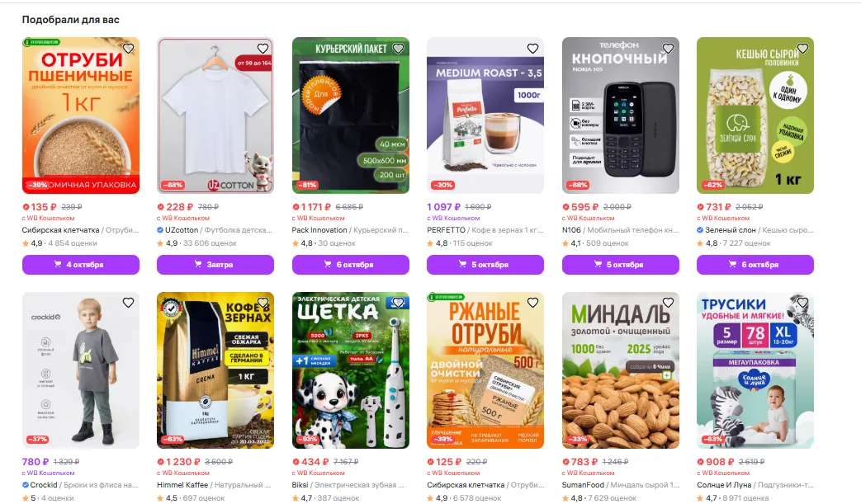This screenshot has height=504, width=861.
Task: Add wheat bran to cart, delivery 4 октября
Action: pyautogui.click(x=81, y=264)
